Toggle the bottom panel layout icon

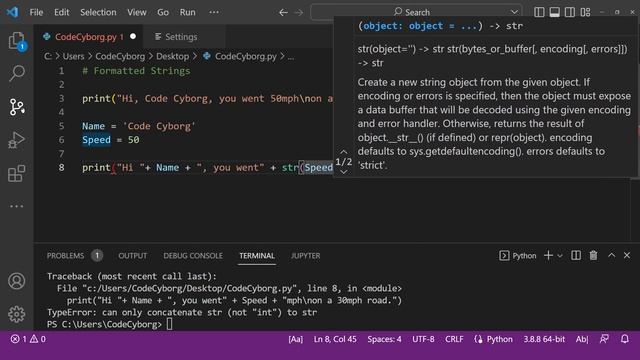tap(554, 12)
